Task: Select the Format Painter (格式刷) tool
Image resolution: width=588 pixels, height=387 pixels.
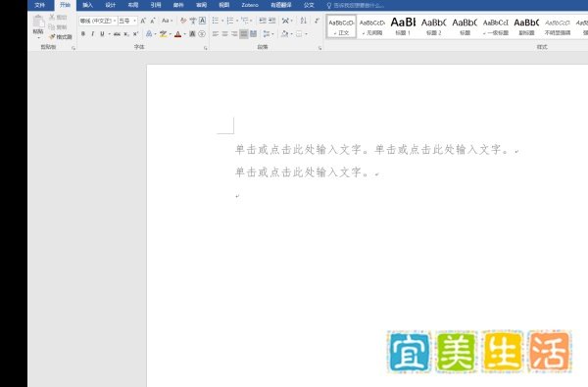Action: 61,37
